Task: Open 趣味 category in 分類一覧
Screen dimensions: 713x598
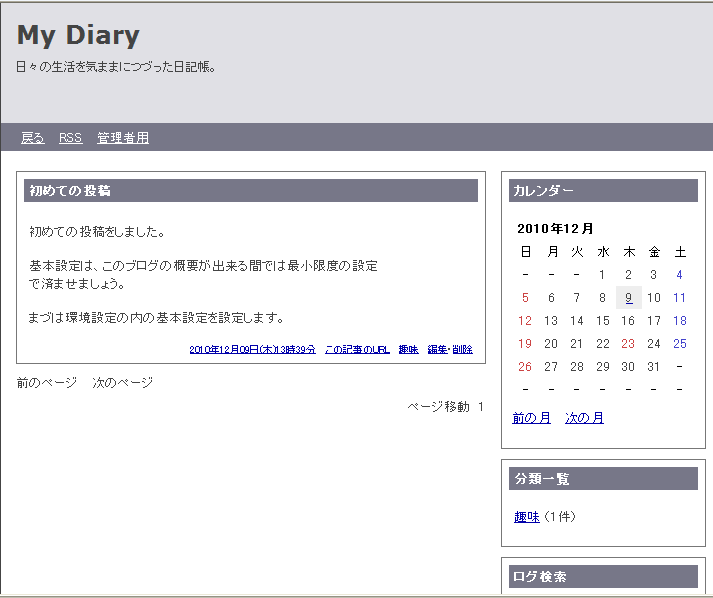Action: [x=526, y=517]
